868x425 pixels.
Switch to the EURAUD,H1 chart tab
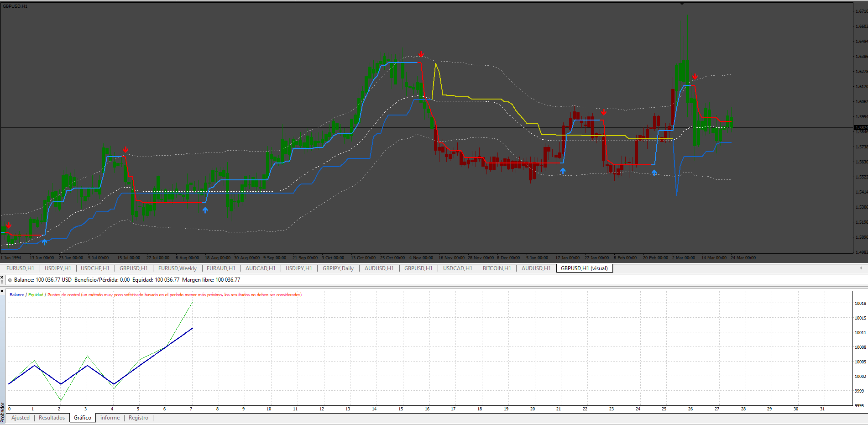click(x=221, y=268)
